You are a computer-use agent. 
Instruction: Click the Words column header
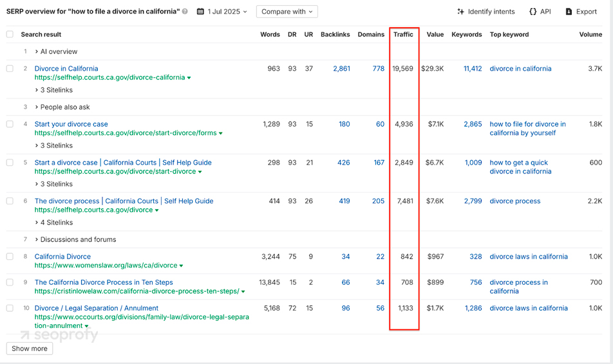point(270,34)
